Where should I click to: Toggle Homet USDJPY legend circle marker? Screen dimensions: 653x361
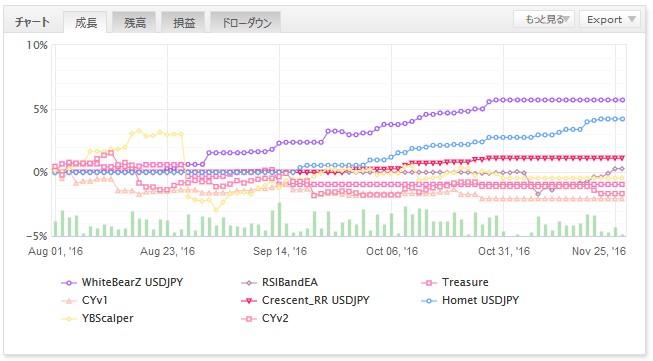[429, 301]
